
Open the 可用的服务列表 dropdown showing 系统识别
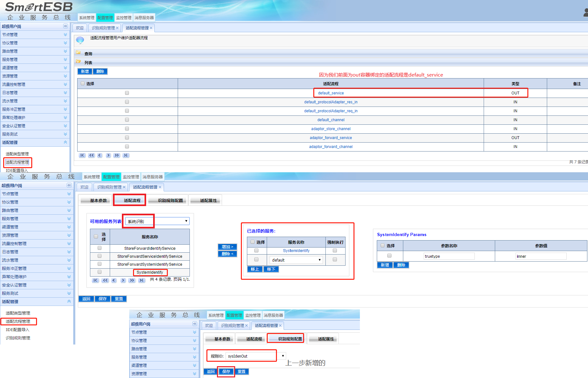[x=157, y=221]
